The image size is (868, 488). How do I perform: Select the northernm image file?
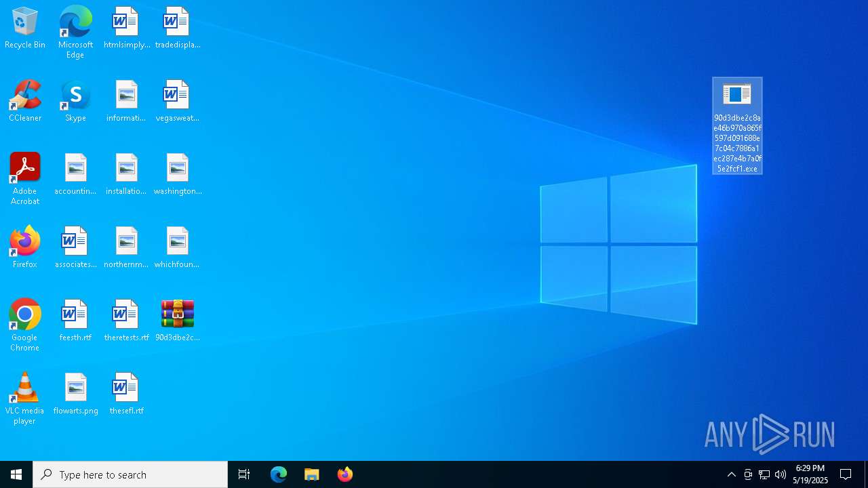coord(126,248)
